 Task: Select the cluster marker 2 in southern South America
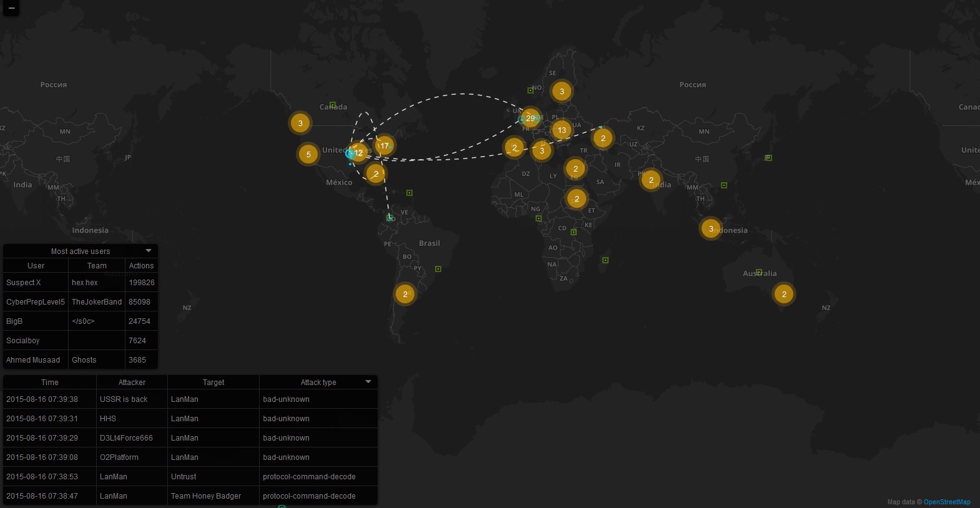pyautogui.click(x=405, y=294)
